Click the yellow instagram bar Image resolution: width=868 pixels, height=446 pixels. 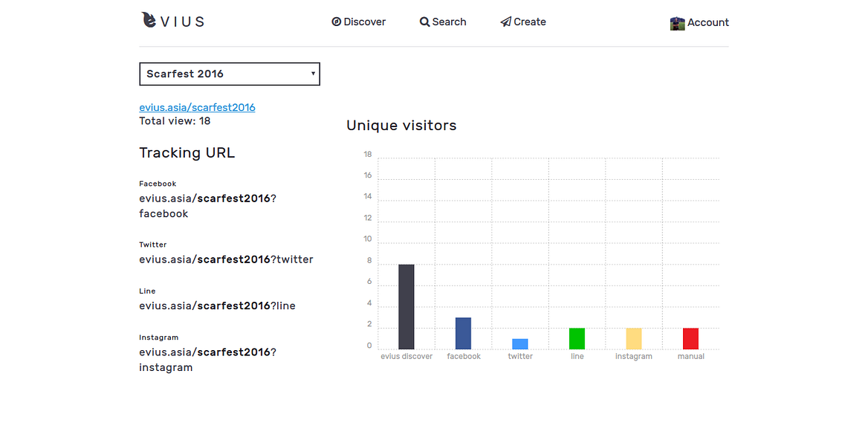pyautogui.click(x=634, y=338)
